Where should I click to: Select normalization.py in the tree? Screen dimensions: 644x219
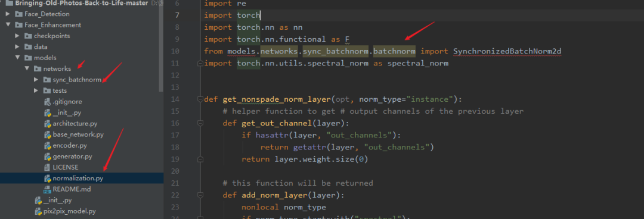(x=78, y=179)
